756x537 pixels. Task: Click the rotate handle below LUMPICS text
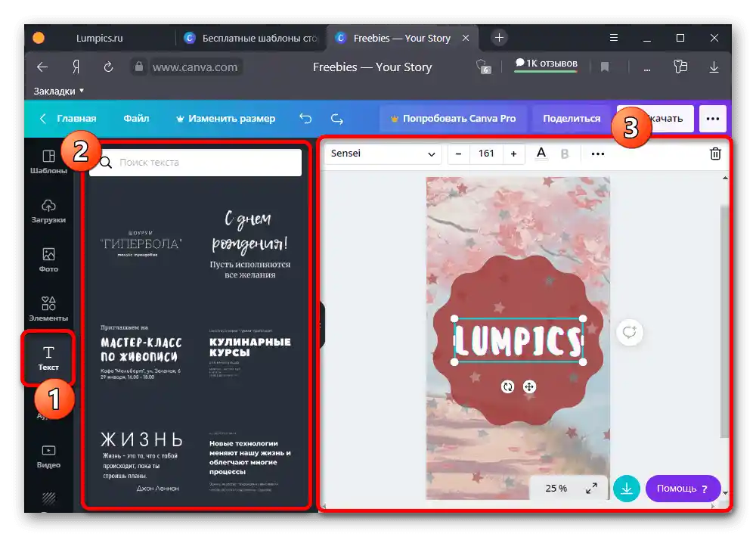pyautogui.click(x=507, y=386)
